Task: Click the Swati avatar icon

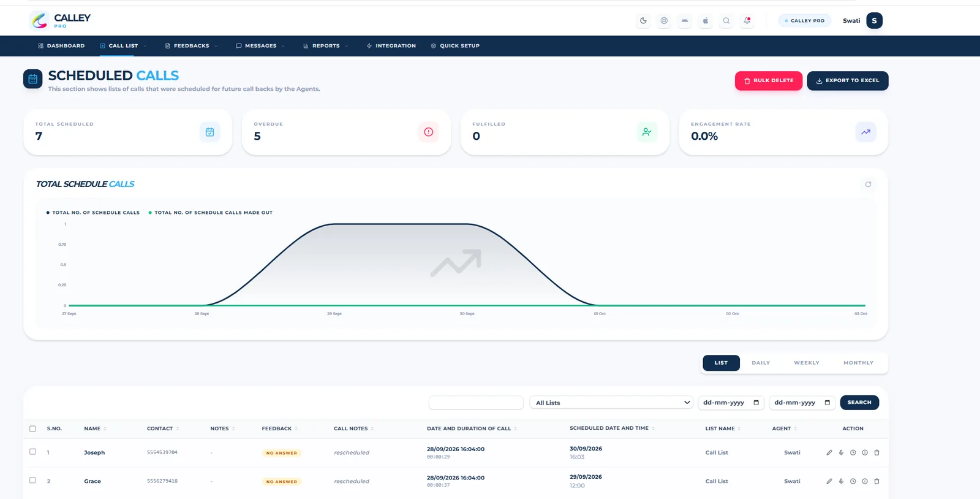Action: (874, 21)
